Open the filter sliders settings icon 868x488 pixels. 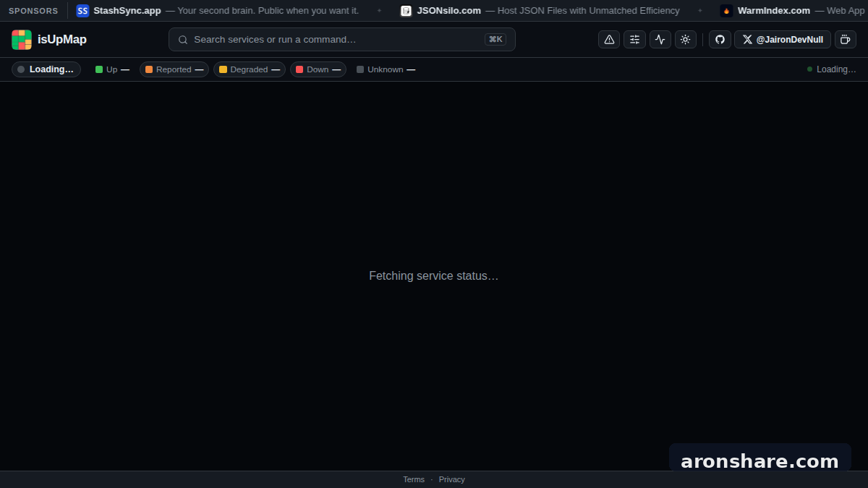click(634, 40)
